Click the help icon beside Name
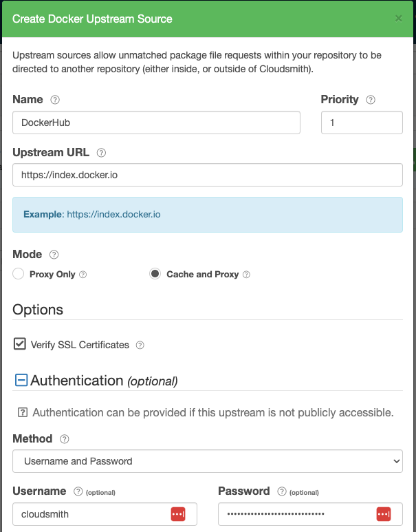 click(x=55, y=100)
